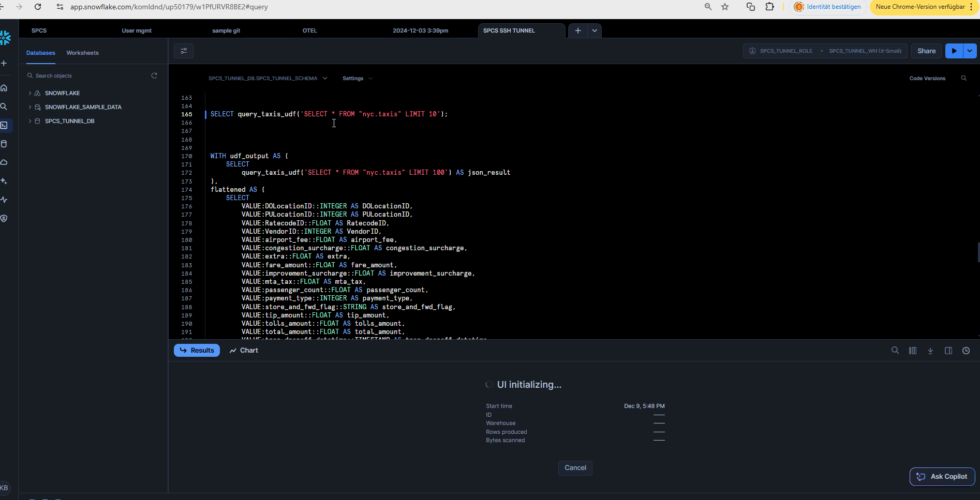Open Ask Copilot
This screenshot has height=500, width=980.
coord(942,476)
